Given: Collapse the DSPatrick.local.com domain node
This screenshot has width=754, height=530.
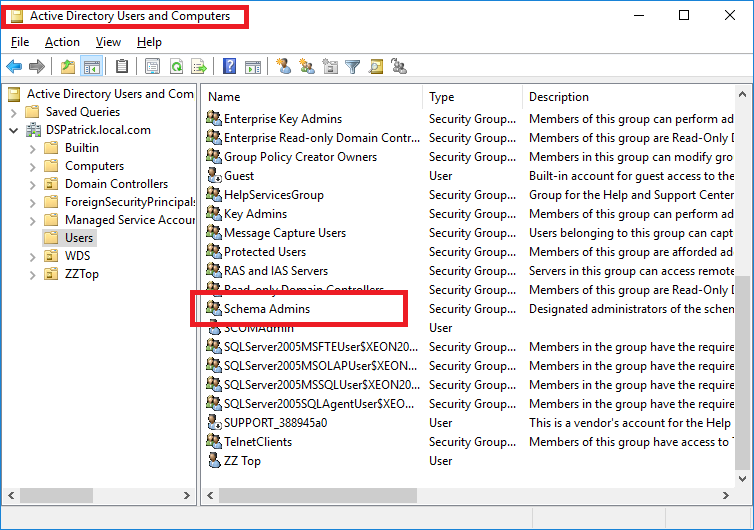Looking at the screenshot, I should click(13, 130).
